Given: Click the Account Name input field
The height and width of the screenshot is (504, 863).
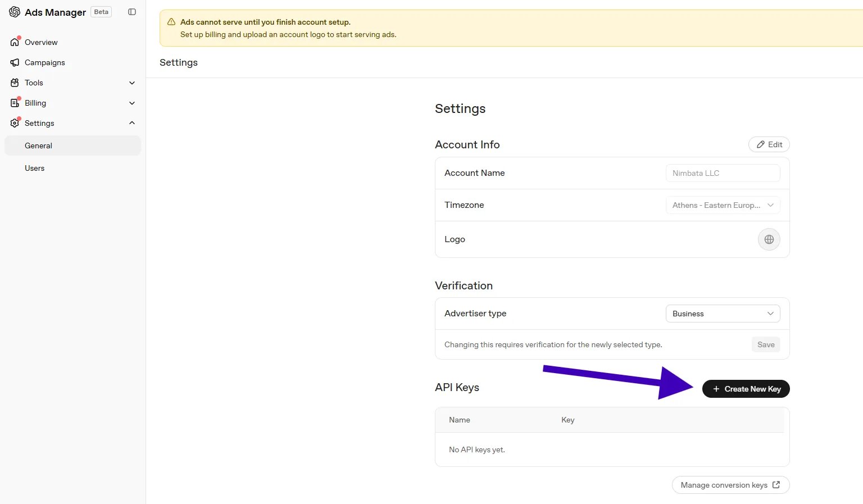Looking at the screenshot, I should click(723, 173).
